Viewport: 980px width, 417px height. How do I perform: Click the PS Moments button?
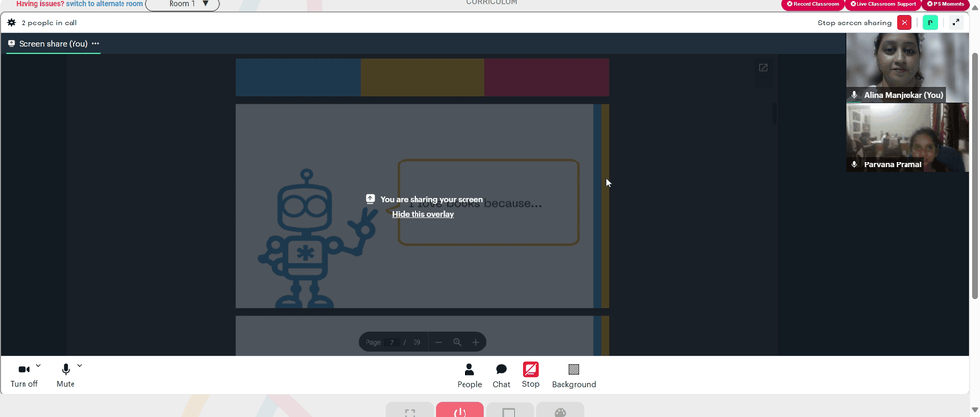[947, 4]
